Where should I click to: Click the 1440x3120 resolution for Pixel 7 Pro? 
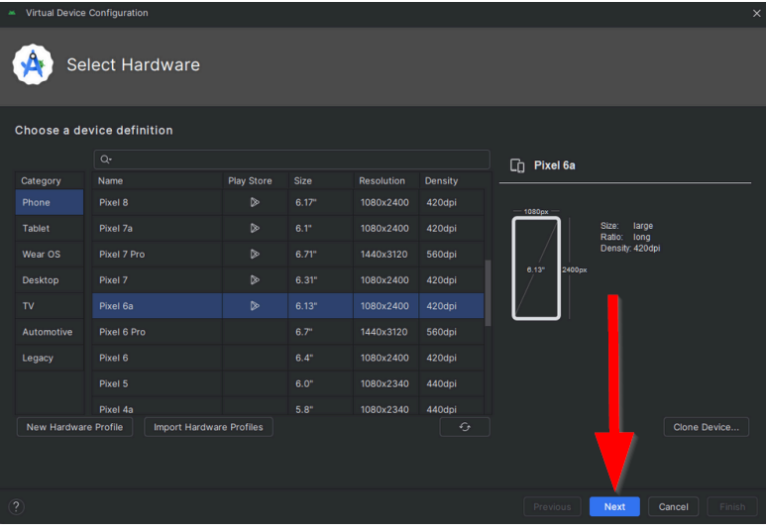[383, 254]
